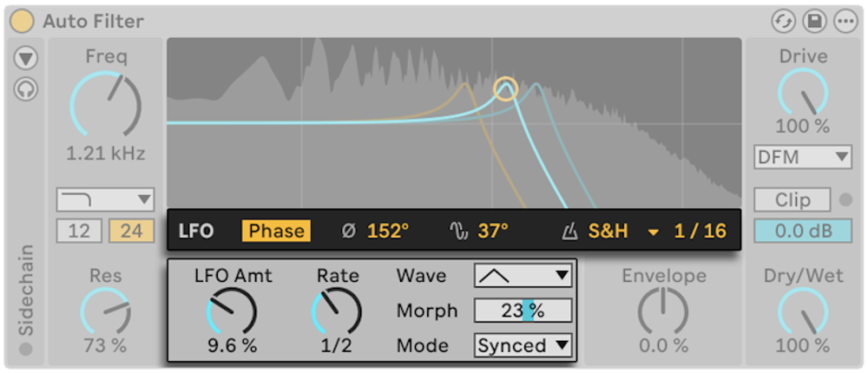Viewport: 868px width, 373px height.
Task: Click the 37° offset value
Action: click(x=493, y=231)
